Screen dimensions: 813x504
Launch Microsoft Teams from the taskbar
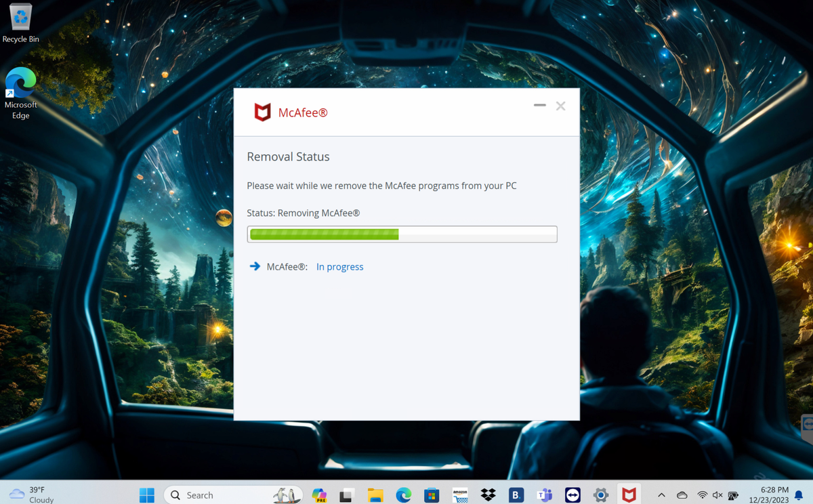[x=544, y=495]
